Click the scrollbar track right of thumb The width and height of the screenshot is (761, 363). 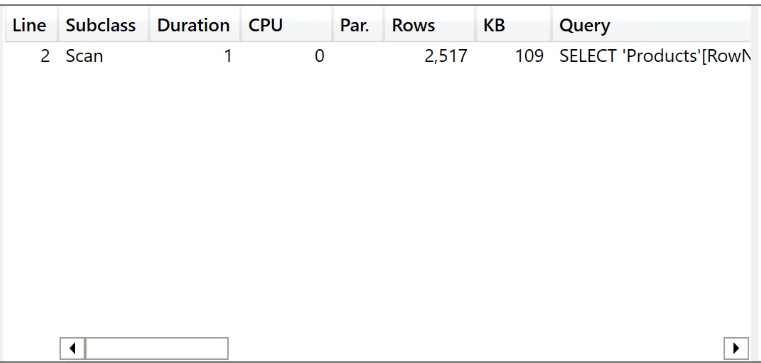[x=476, y=348]
